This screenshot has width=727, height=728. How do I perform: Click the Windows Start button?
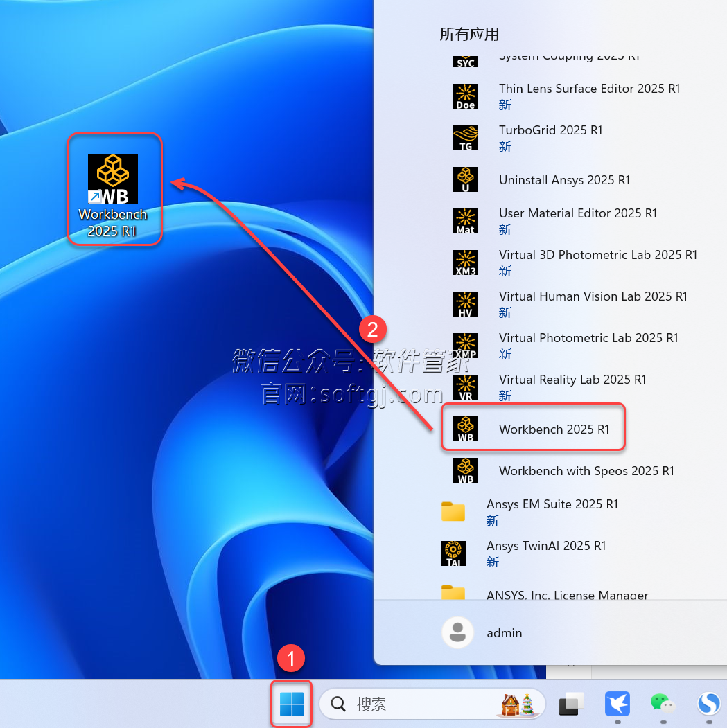(x=291, y=704)
